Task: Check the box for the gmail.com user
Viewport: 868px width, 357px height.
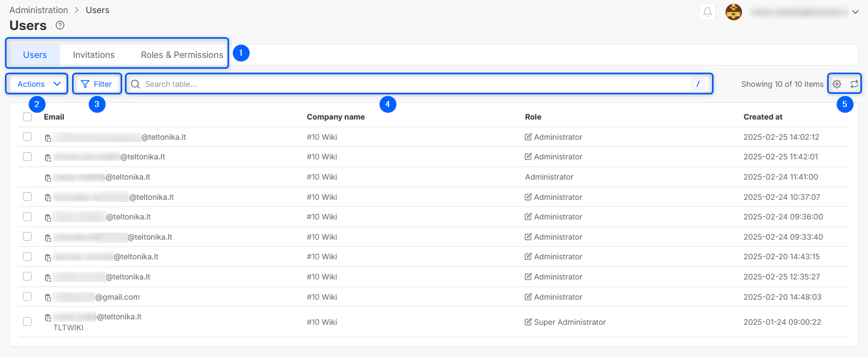Action: [x=27, y=296]
